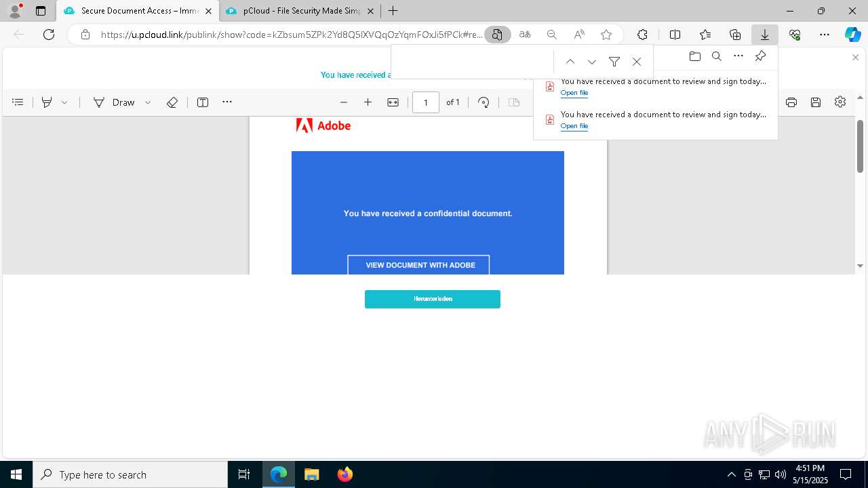Viewport: 868px width, 488px height.
Task: Close the pCloud File Security tab
Action: point(370,11)
